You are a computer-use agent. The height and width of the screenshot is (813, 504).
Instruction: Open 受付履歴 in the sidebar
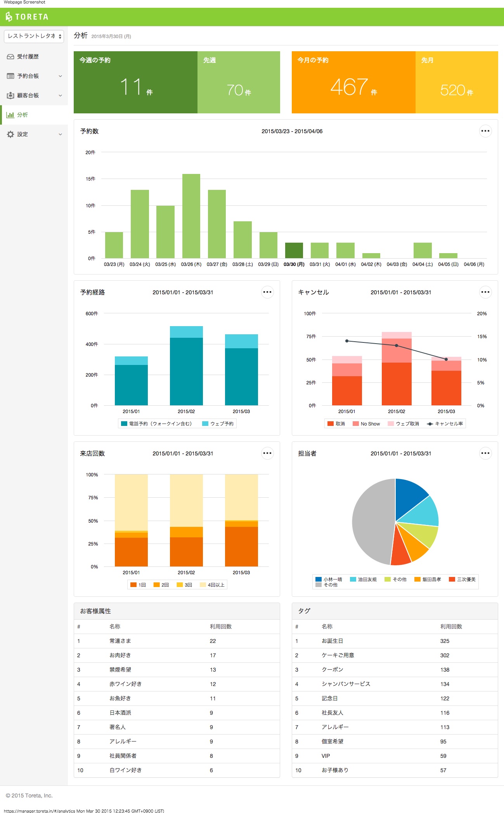(x=34, y=57)
